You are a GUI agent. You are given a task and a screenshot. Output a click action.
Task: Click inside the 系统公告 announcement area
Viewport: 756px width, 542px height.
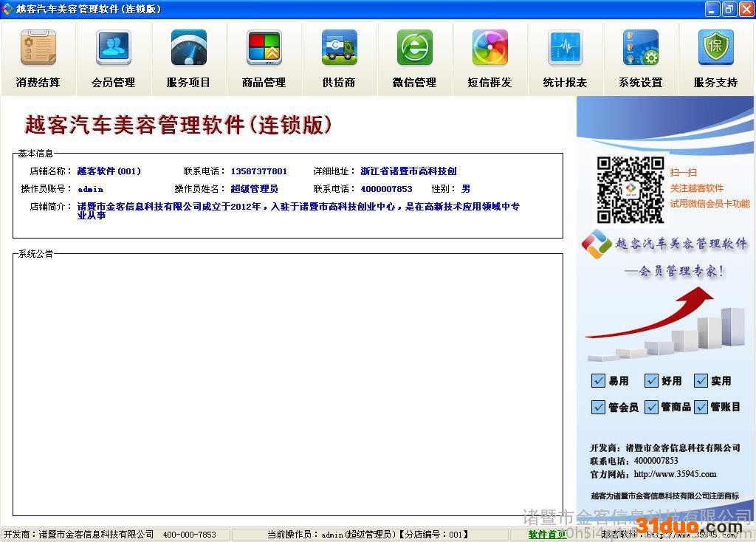288,384
